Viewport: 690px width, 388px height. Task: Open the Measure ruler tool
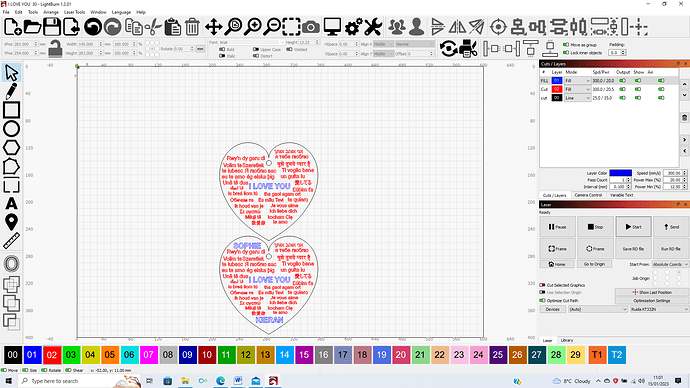[x=11, y=241]
